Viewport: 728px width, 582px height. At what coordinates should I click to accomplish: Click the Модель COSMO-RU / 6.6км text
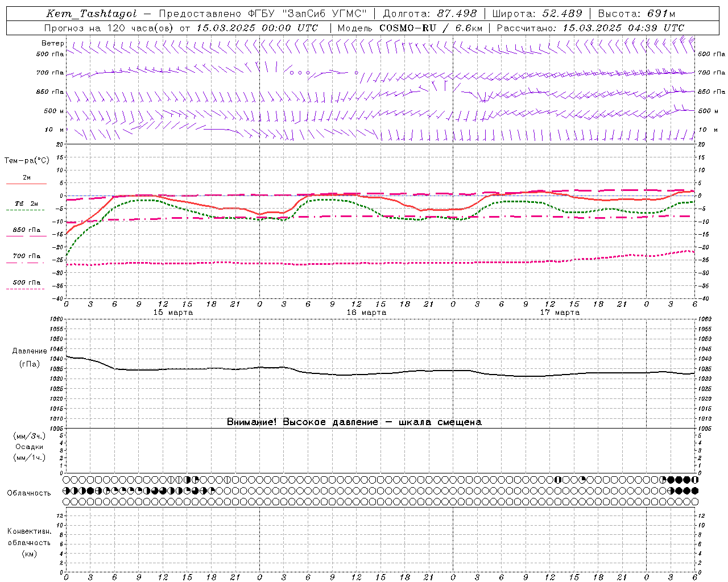point(410,28)
